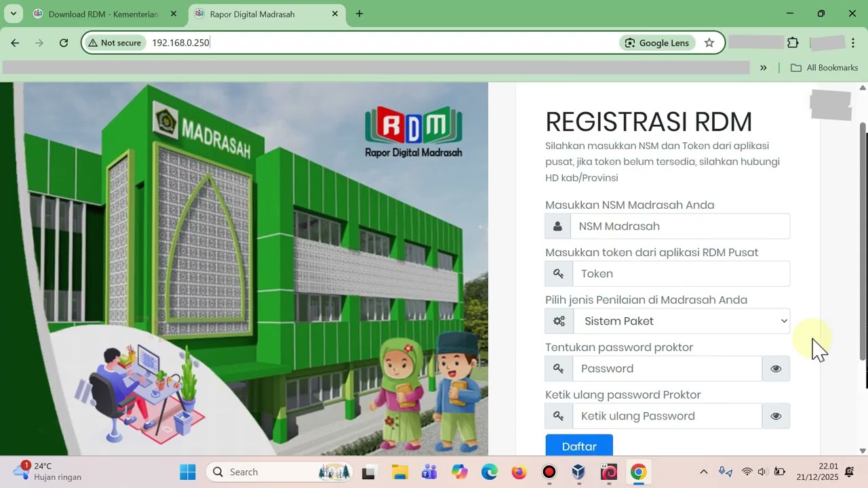Focus the Ketik ulang Password input

(667, 416)
